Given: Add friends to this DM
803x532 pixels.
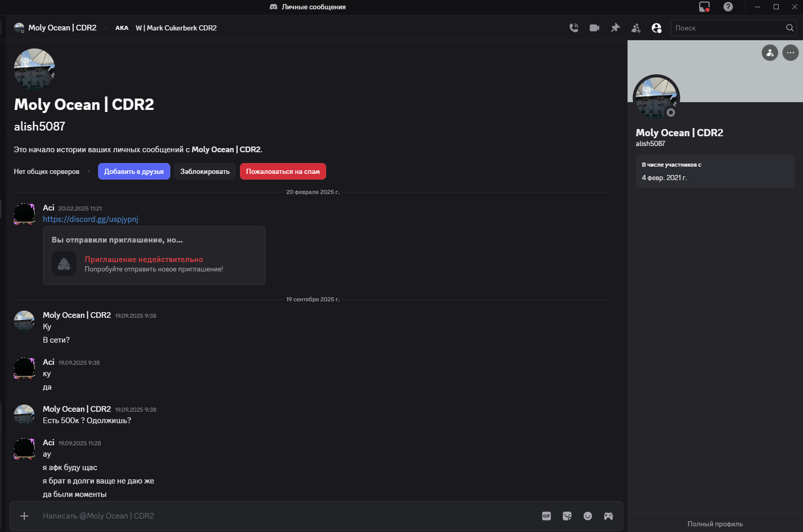Looking at the screenshot, I should coord(636,28).
